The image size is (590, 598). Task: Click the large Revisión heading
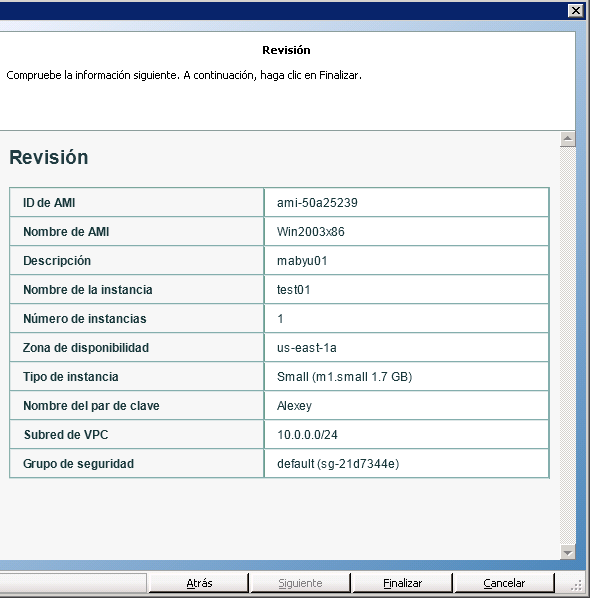[x=48, y=157]
